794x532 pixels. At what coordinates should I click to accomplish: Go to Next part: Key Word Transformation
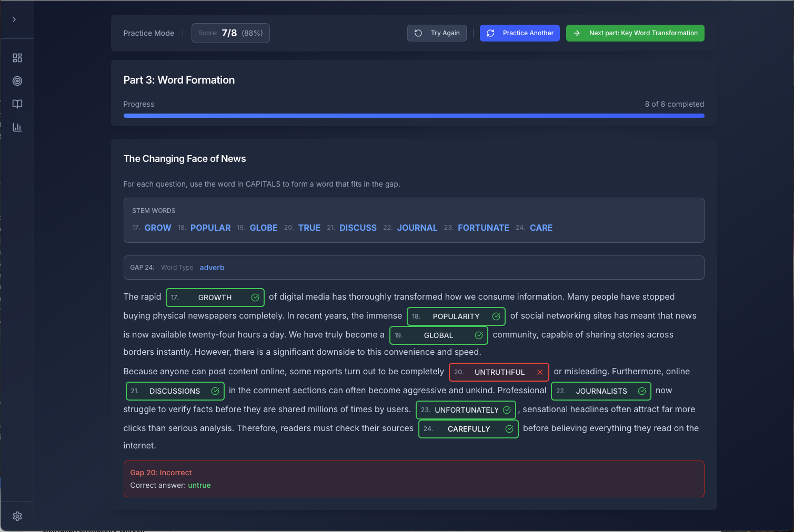pyautogui.click(x=635, y=33)
